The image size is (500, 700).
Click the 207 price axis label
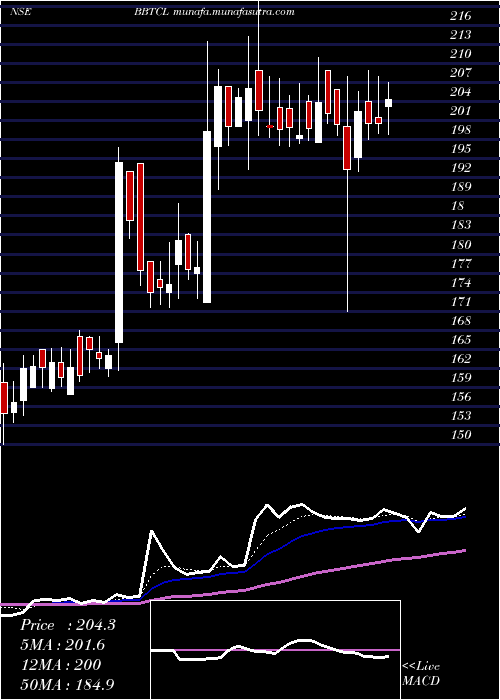coord(461,73)
